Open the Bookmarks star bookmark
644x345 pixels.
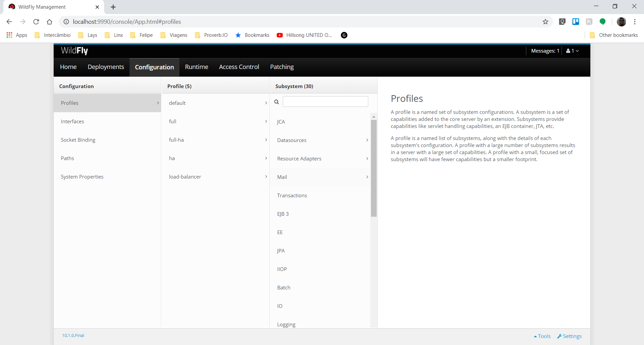point(252,35)
